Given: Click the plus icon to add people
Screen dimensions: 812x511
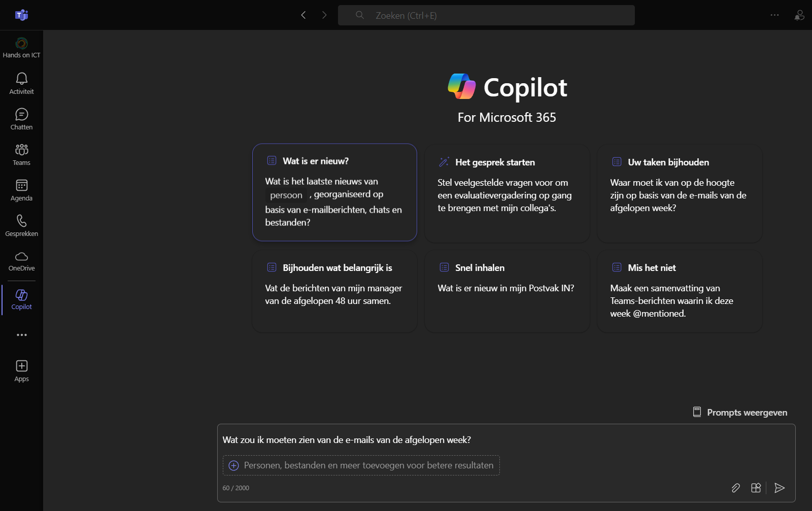Looking at the screenshot, I should pos(233,465).
